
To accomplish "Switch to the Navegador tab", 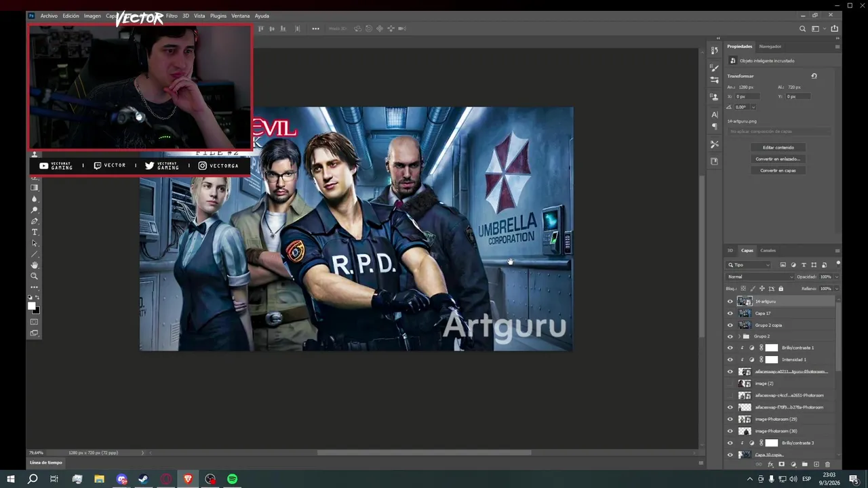I will pyautogui.click(x=770, y=46).
